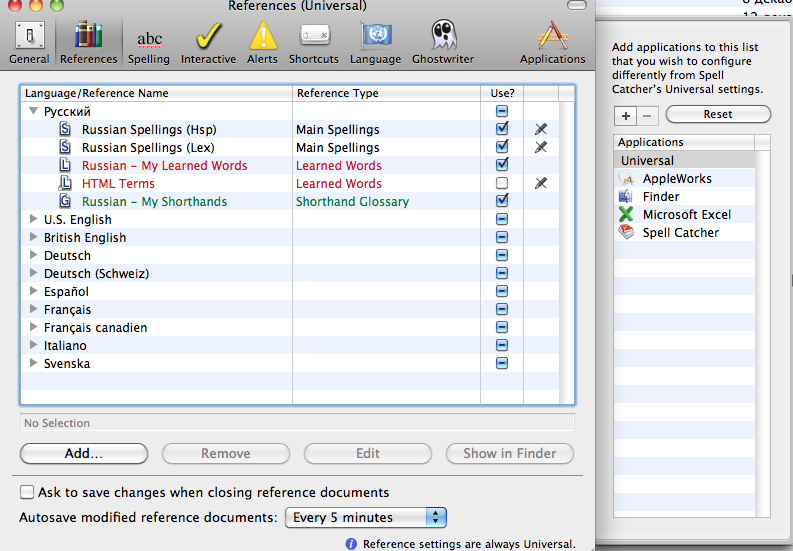Collapse the Русский language group
The width and height of the screenshot is (793, 551).
34,112
